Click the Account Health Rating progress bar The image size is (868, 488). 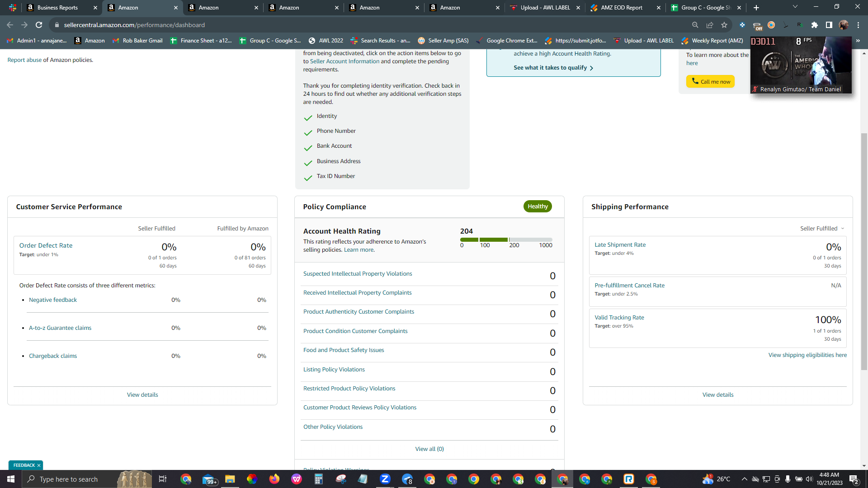tap(506, 239)
